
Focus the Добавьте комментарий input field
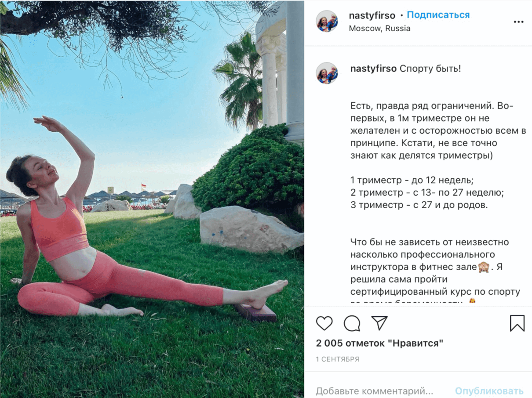[375, 391]
